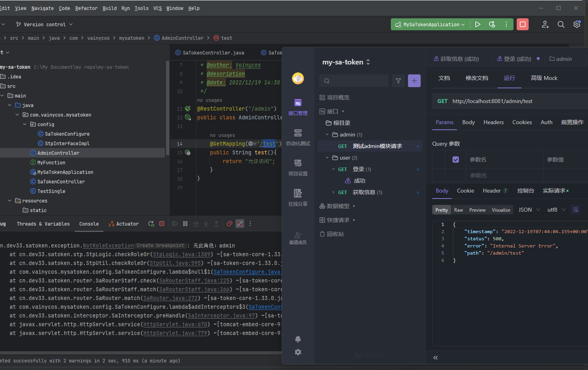Open the SaTokenController.java editor tab
This screenshot has width=588, height=370.
[x=210, y=53]
